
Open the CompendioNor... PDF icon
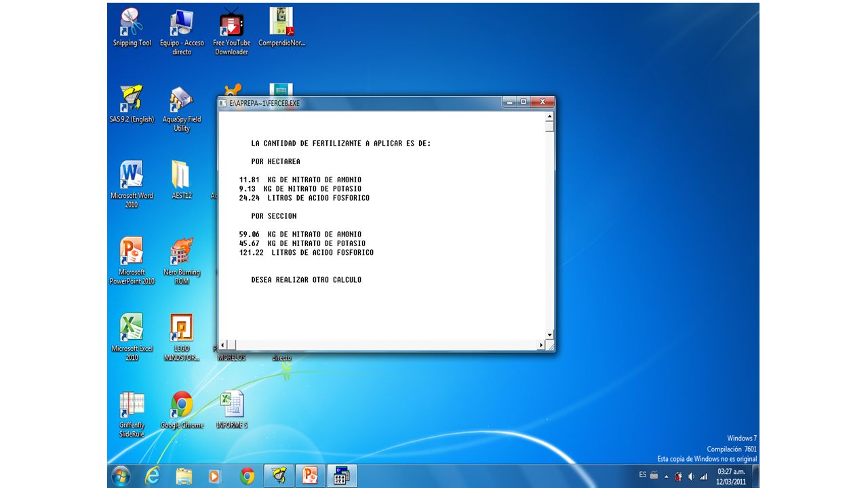pos(281,27)
